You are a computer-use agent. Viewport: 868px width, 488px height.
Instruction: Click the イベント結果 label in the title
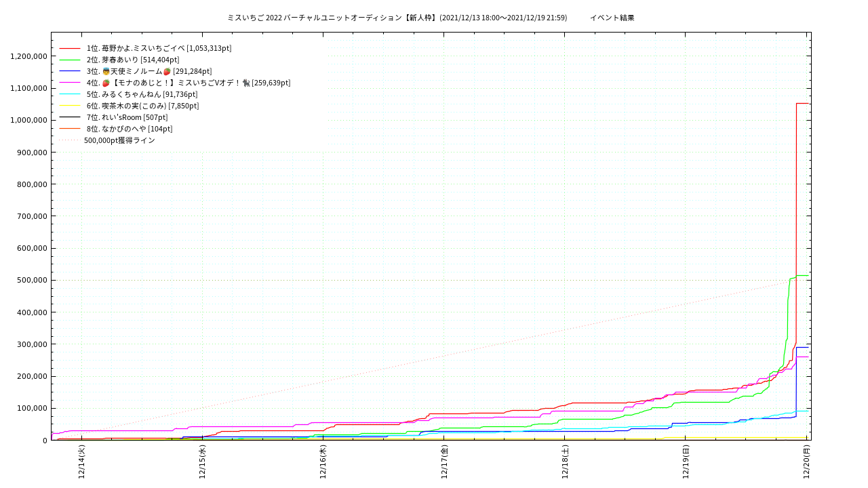pos(612,18)
